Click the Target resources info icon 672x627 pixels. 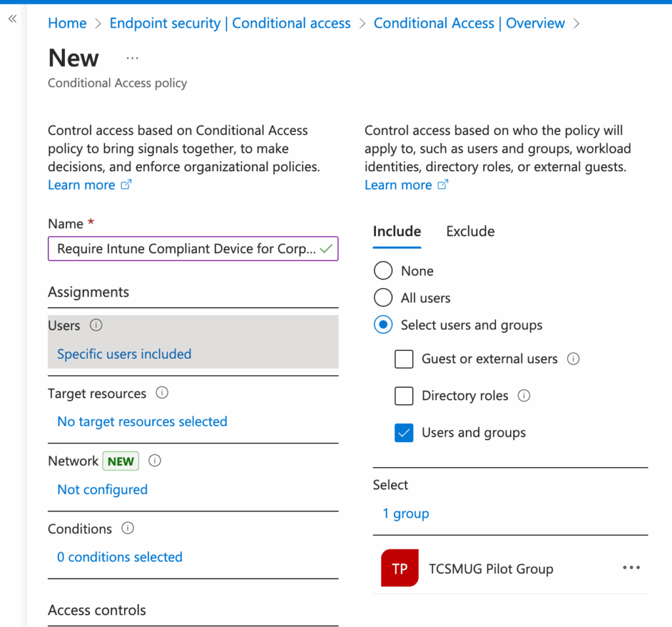[162, 394]
